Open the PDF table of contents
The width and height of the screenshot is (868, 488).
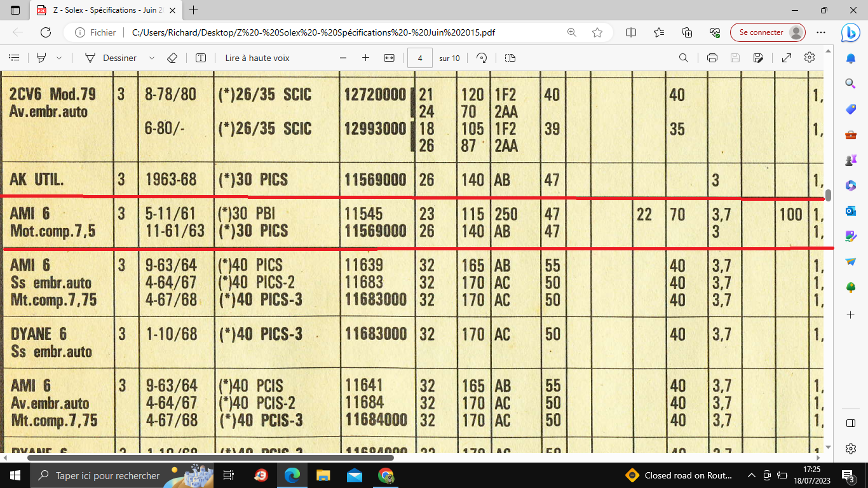tap(13, 58)
